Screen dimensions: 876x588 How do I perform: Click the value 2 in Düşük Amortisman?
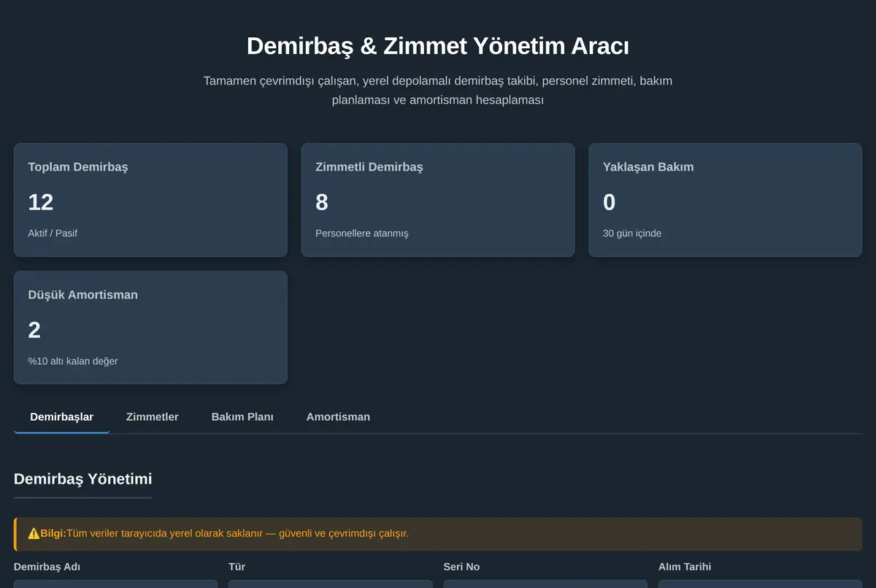(34, 330)
